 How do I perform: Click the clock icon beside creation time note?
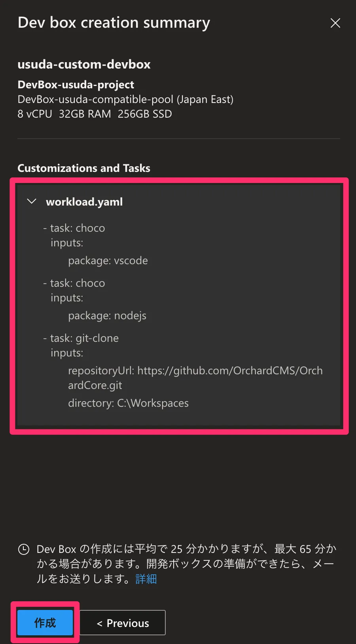(24, 549)
